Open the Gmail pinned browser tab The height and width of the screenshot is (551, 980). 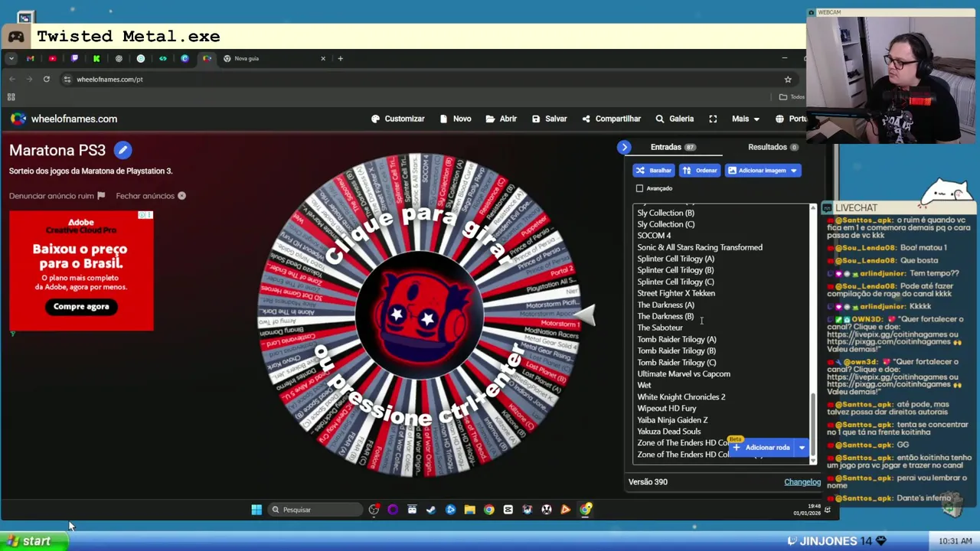click(30, 58)
